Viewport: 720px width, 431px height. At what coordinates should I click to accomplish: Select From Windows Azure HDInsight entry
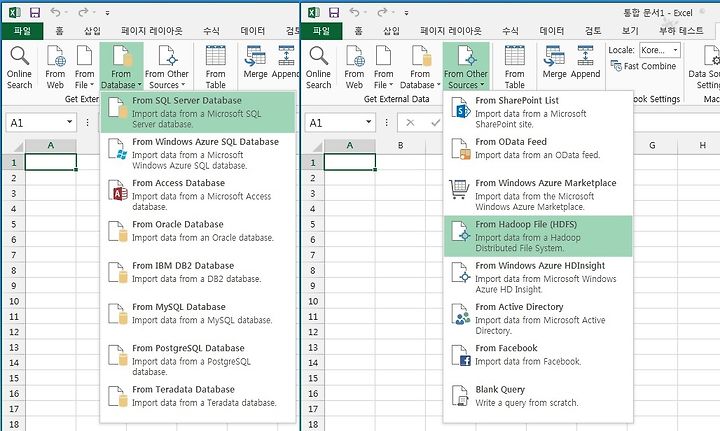(x=538, y=277)
